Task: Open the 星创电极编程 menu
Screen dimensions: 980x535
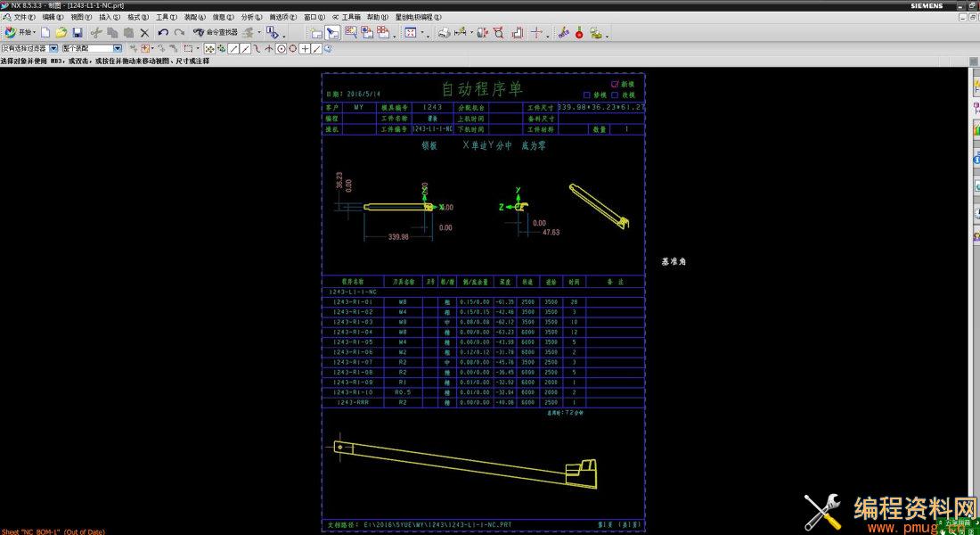Action: 418,17
